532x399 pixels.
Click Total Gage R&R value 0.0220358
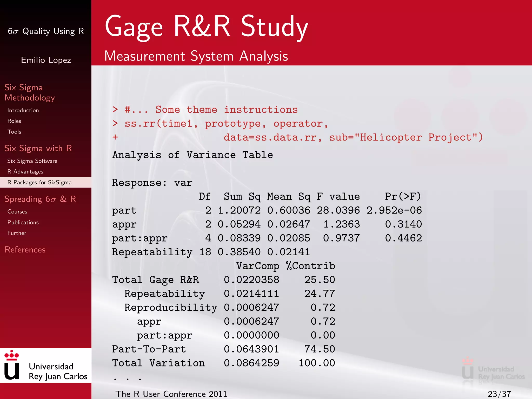point(252,280)
